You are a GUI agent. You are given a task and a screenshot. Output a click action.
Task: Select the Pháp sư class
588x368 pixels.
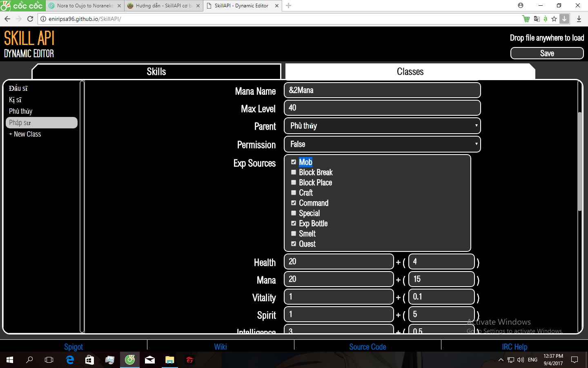[x=42, y=123]
